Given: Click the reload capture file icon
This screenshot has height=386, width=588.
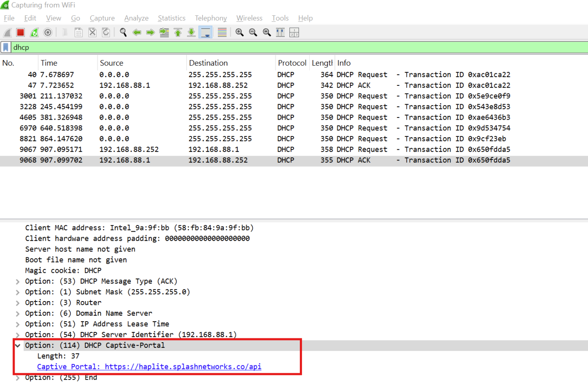Looking at the screenshot, I should pyautogui.click(x=106, y=33).
